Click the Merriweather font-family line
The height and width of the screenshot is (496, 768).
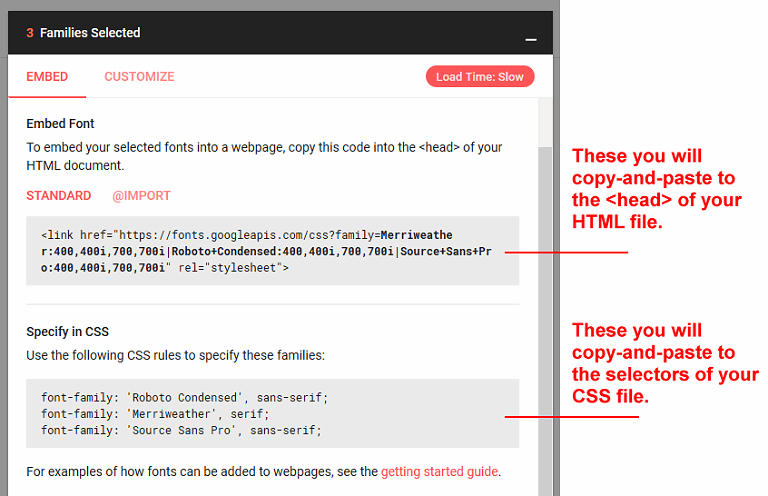[x=155, y=414]
